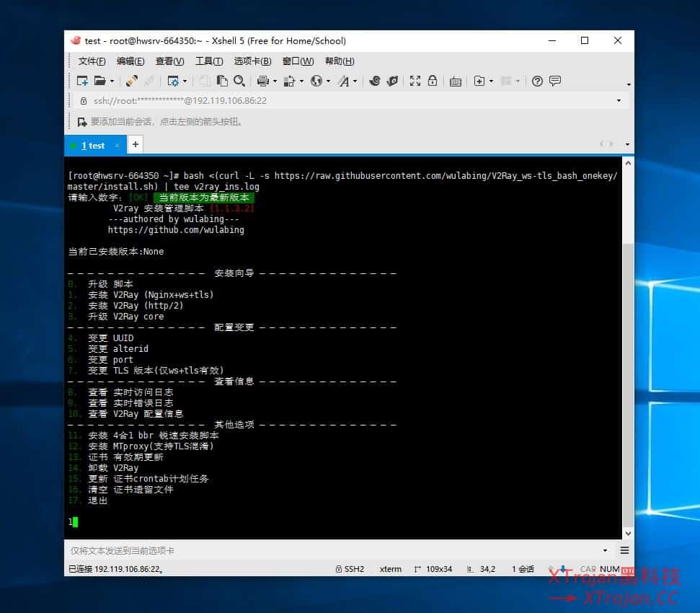Launch Xagent with the green swirl icon
This screenshot has width=700, height=613.
[x=392, y=81]
